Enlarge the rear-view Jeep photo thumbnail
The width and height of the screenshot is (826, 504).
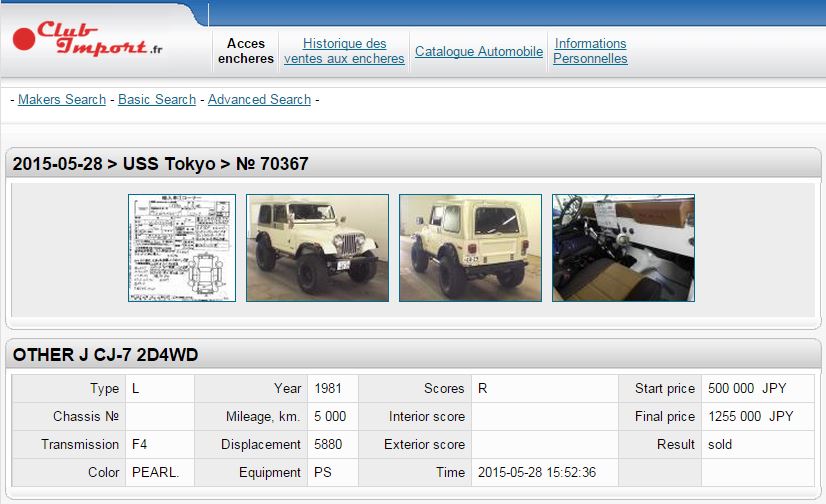pyautogui.click(x=470, y=248)
